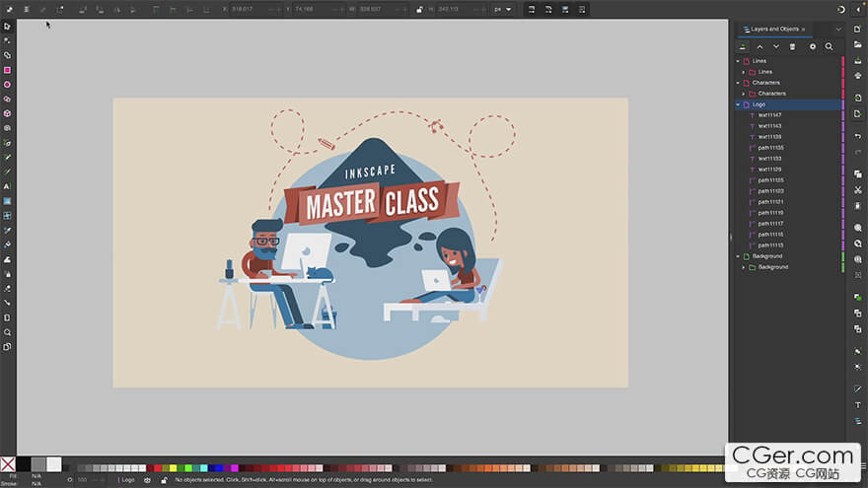868x488 pixels.
Task: Pick the white palette swatch
Action: (x=53, y=464)
